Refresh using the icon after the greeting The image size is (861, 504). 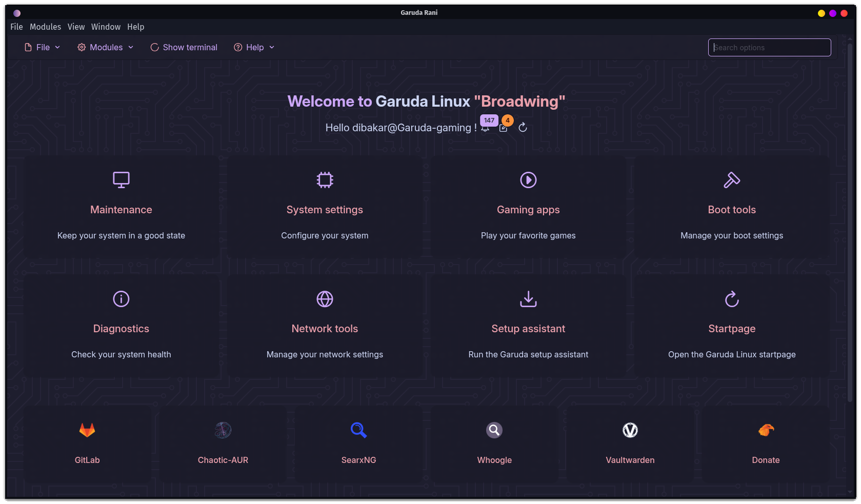coord(523,128)
